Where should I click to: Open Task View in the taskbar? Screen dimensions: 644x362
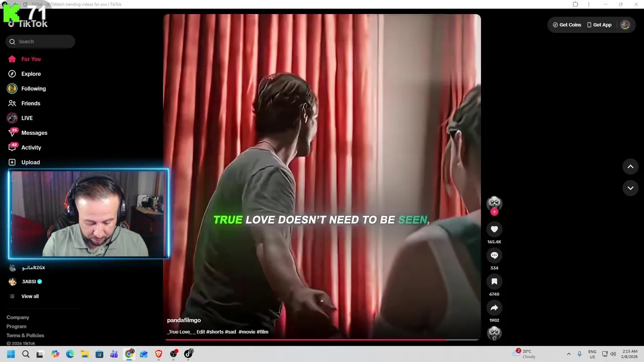[40, 354]
